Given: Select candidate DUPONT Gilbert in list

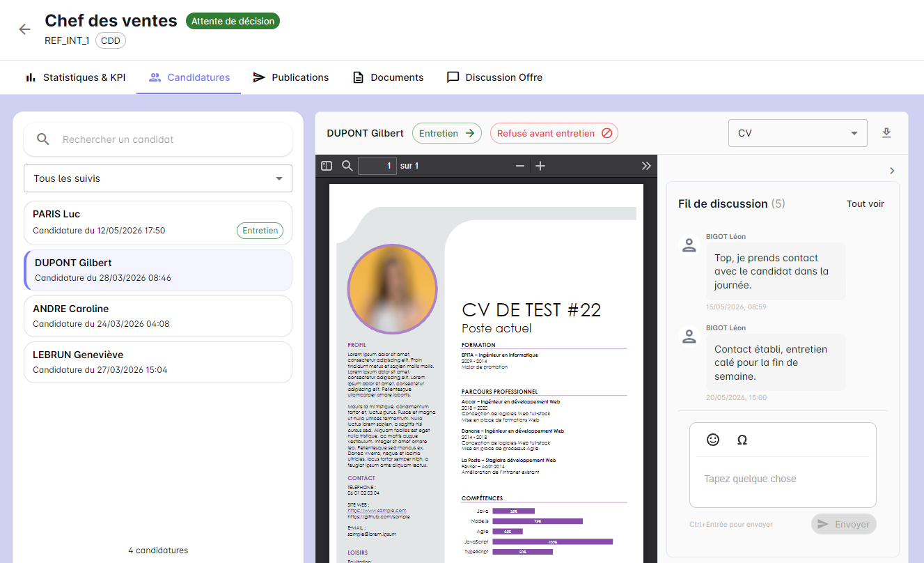Looking at the screenshot, I should pos(158,270).
